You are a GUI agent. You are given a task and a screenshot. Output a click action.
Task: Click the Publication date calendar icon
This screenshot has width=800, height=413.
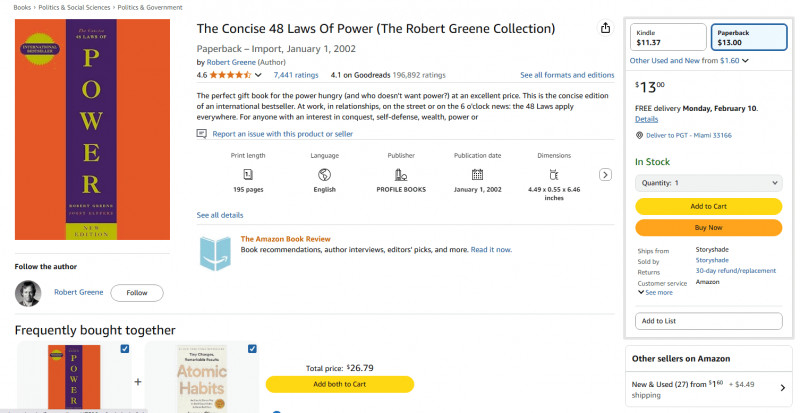[477, 174]
